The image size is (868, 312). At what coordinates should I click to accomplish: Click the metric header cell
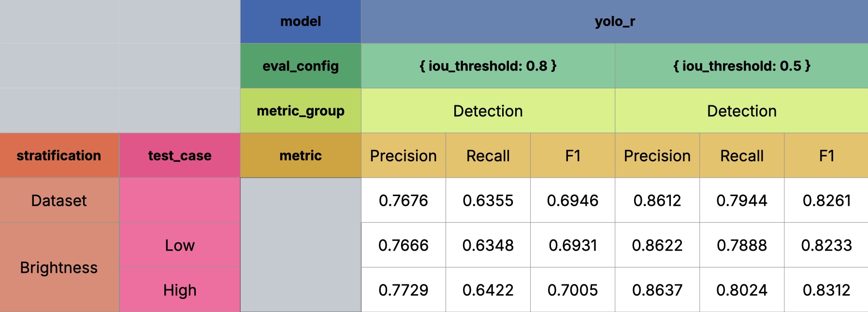301,156
